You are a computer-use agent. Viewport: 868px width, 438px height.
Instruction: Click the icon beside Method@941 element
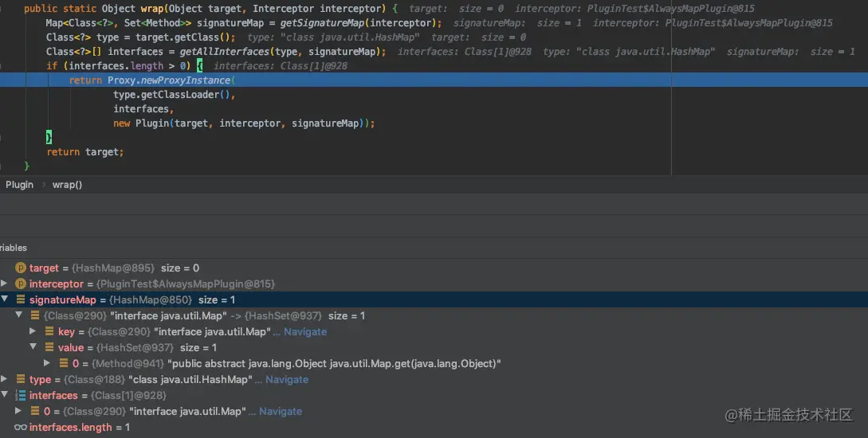point(64,363)
